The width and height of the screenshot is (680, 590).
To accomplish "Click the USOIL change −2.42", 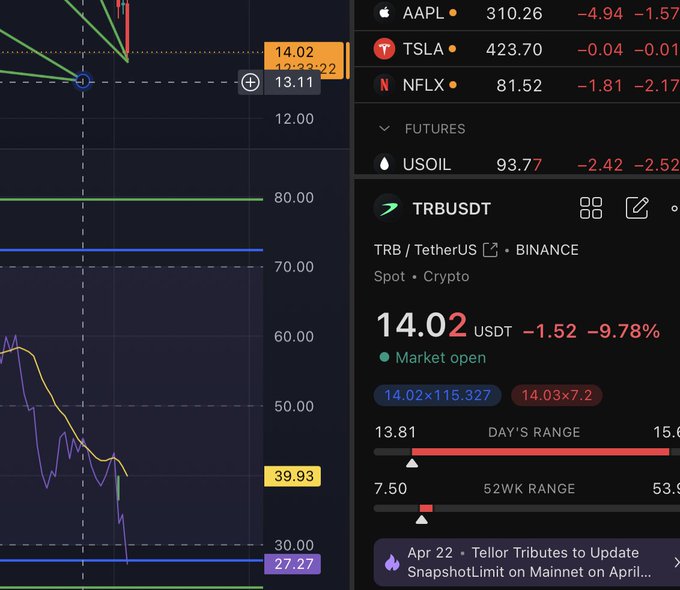I will click(600, 165).
